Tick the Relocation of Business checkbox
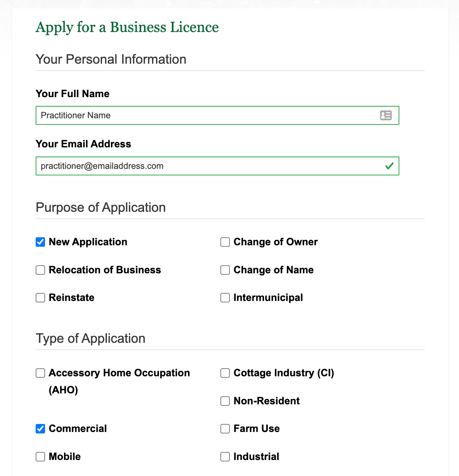Screen dimensions: 459x476 [x=40, y=270]
